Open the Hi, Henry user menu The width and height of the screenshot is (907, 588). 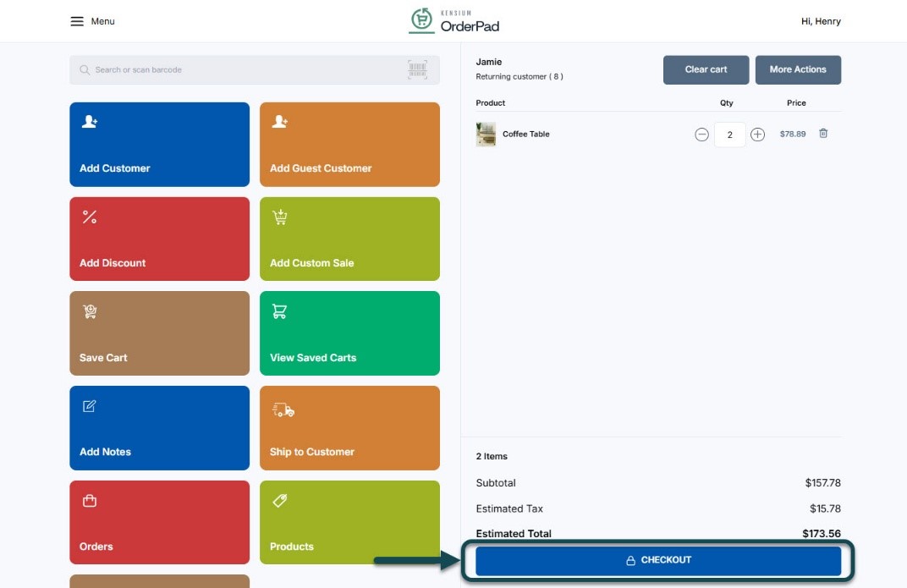pos(821,21)
